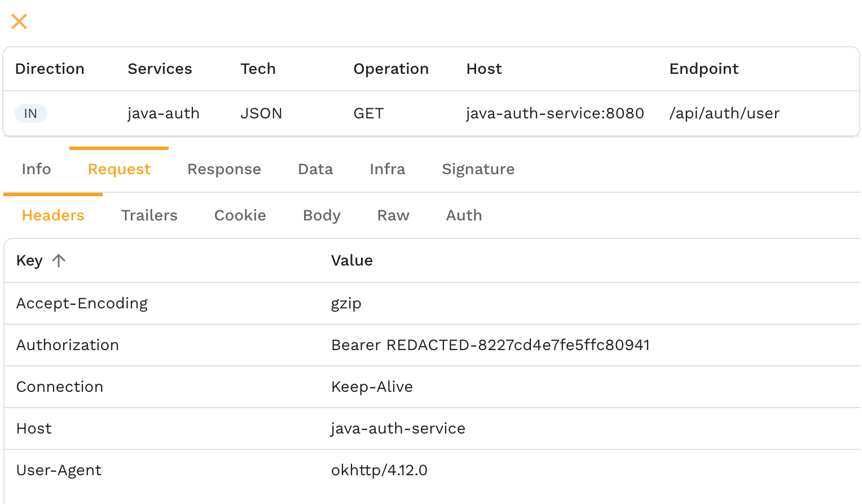Click the IN direction badge

coord(30,113)
